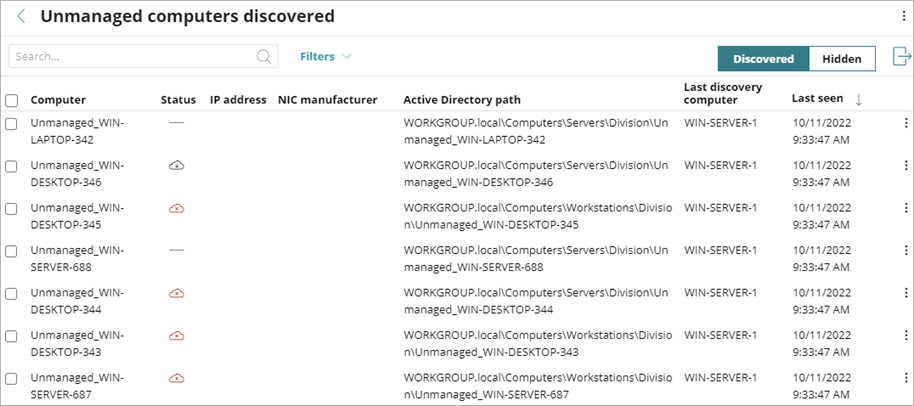Sort by the Status column header

point(178,100)
